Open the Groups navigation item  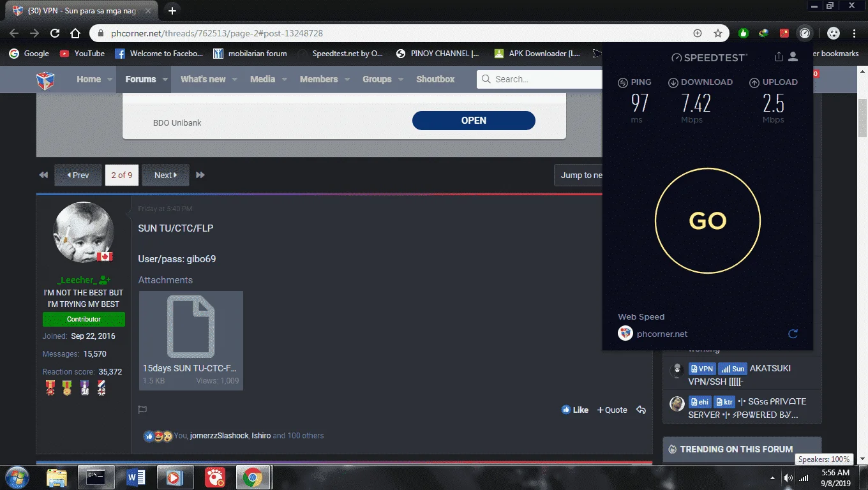(377, 79)
